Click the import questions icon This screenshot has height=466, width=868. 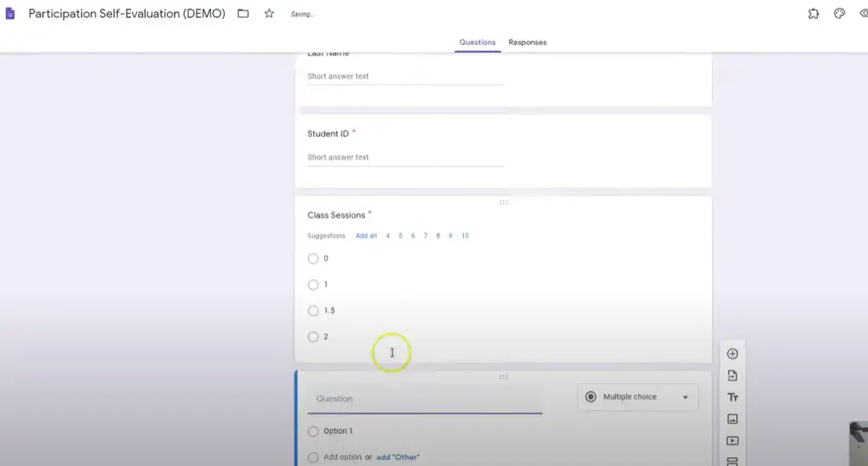click(733, 376)
